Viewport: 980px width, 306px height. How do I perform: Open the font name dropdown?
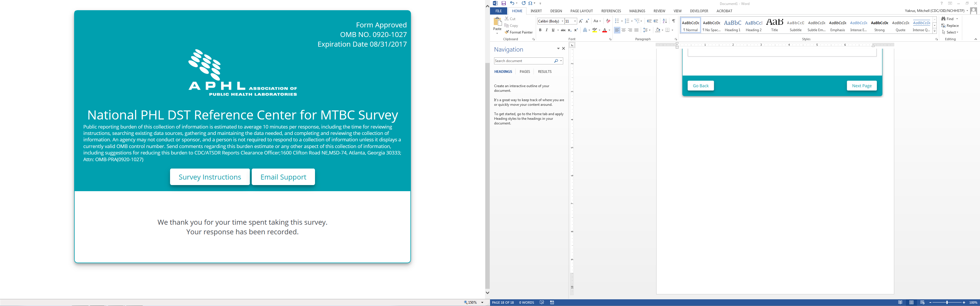click(x=562, y=21)
